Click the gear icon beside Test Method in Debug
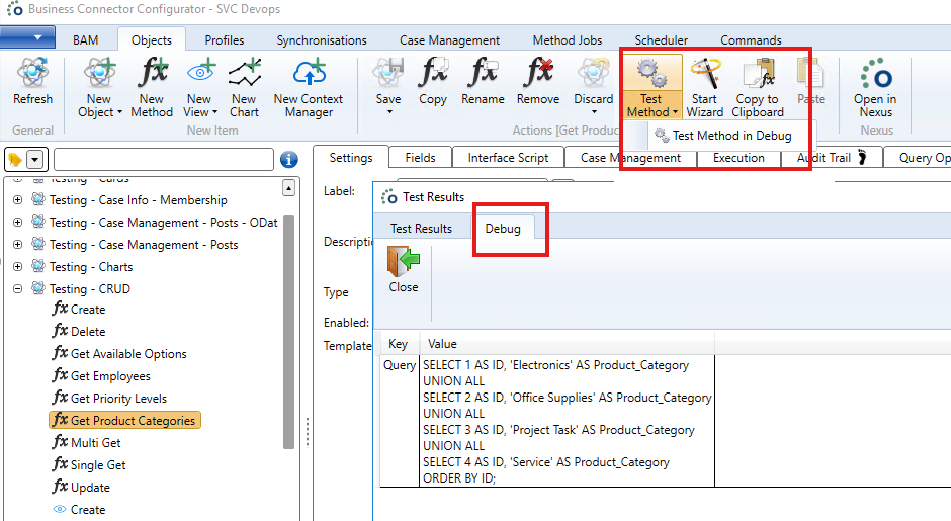 tap(662, 135)
